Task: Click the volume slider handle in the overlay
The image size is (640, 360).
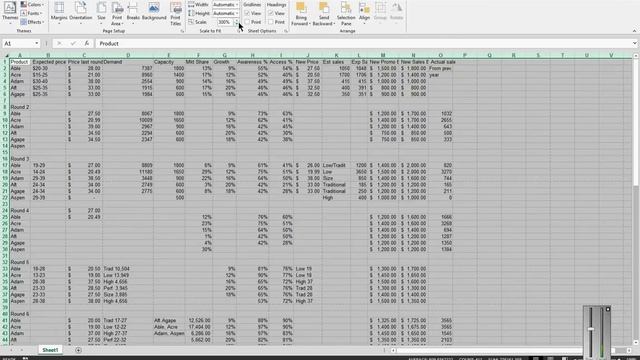Action: point(591,329)
